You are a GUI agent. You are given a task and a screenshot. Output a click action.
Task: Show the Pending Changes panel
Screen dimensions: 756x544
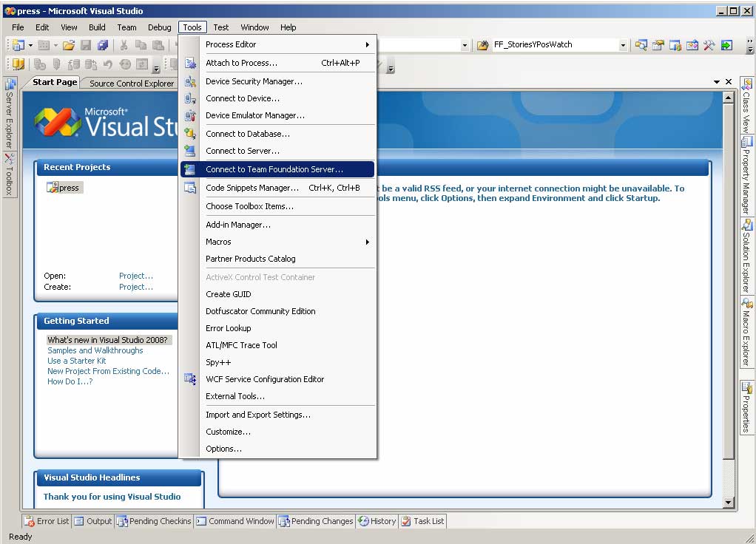316,521
